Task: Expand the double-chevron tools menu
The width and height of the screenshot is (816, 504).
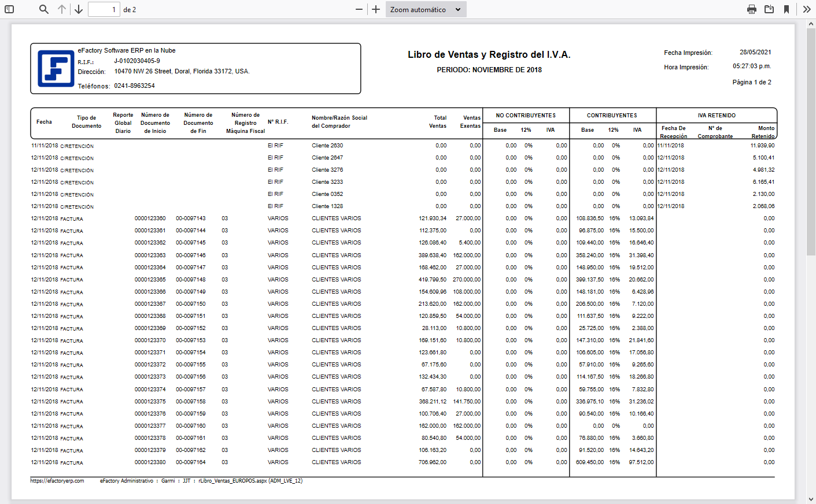Action: [807, 9]
